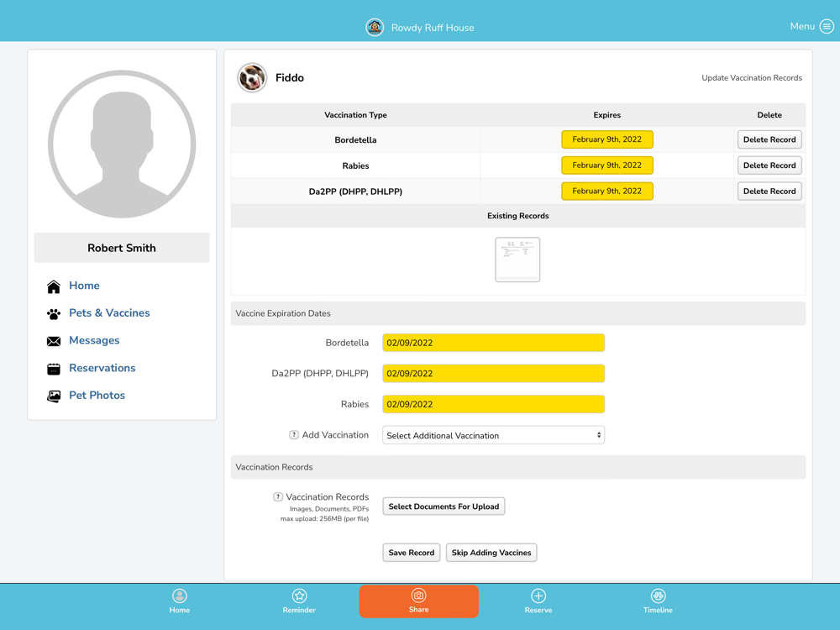Screen dimensions: 840x630
Task: Click the Bordetella cell in table
Action: [x=355, y=139]
